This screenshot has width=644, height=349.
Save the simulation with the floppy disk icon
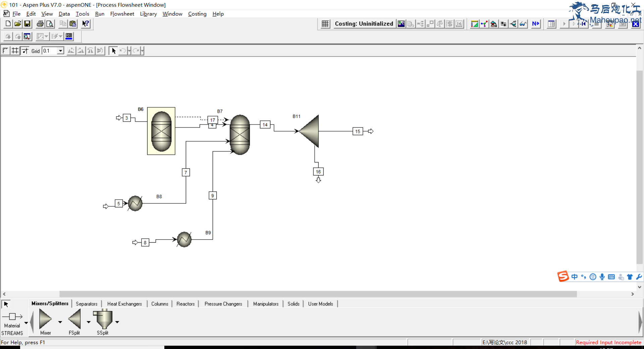coord(28,24)
